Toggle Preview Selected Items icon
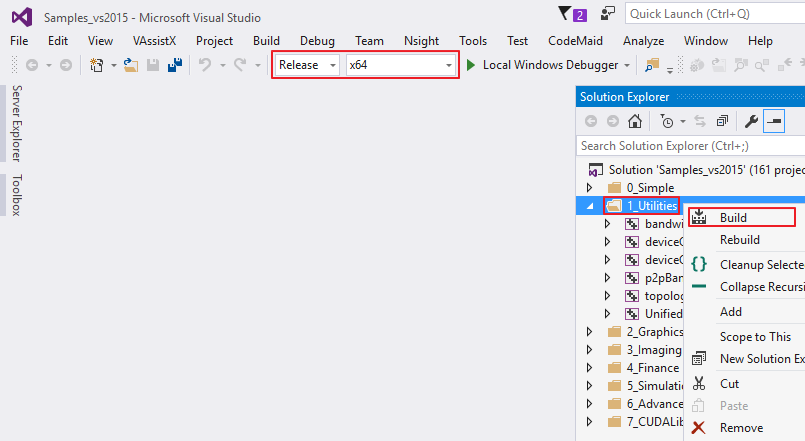Viewport: 805px width, 441px height. [774, 122]
